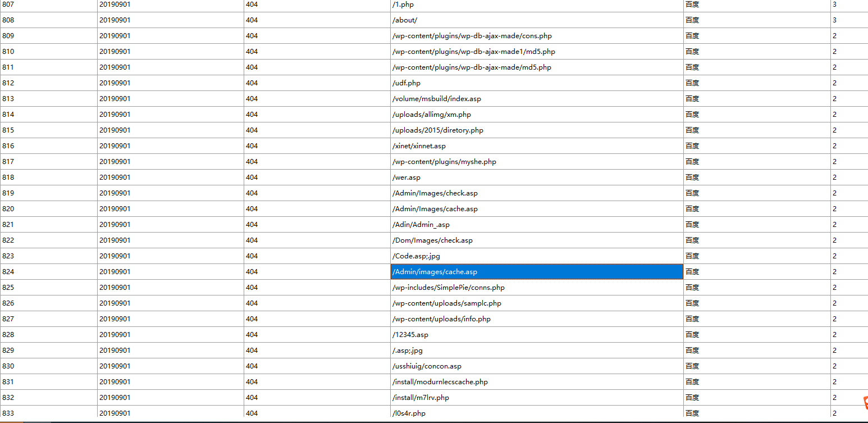Image resolution: width=868 pixels, height=423 pixels.
Task: Click row number 833
Action: coord(48,412)
